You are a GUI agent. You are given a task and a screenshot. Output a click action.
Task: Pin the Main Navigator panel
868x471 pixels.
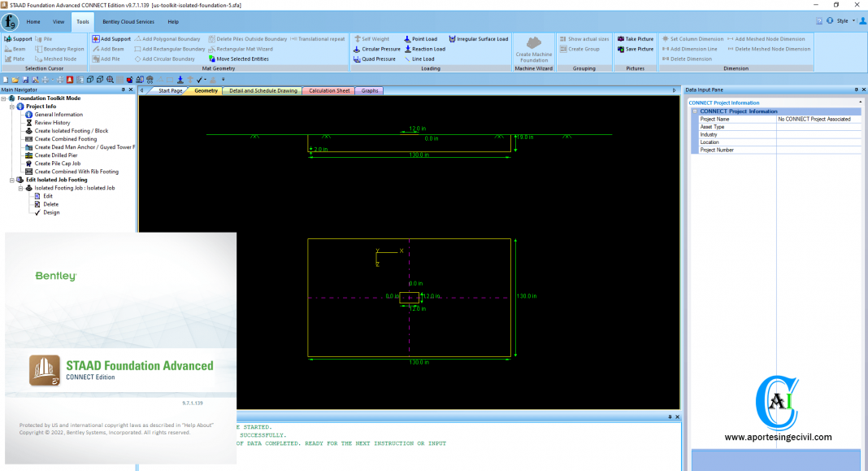coord(124,89)
